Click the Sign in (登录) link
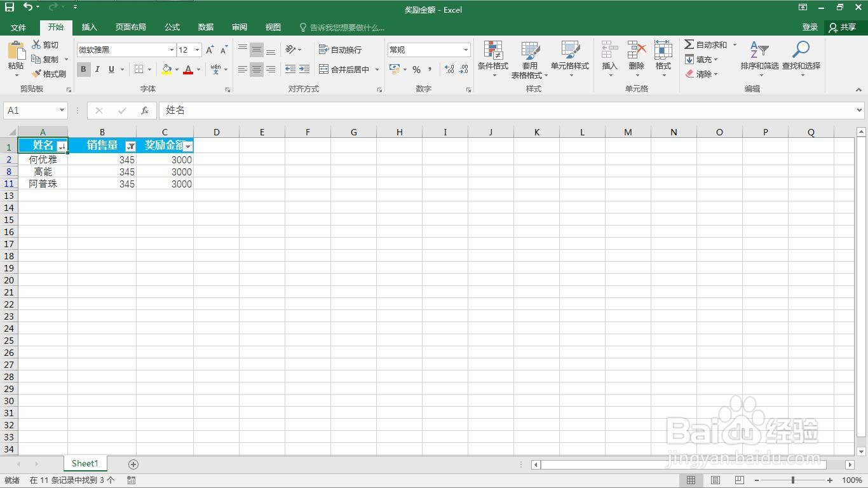This screenshot has width=868, height=488. [x=810, y=27]
